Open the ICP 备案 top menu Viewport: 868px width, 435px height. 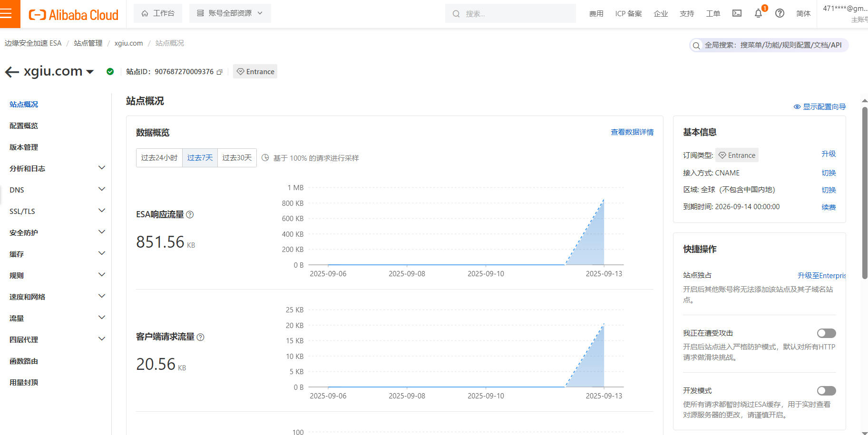point(628,13)
